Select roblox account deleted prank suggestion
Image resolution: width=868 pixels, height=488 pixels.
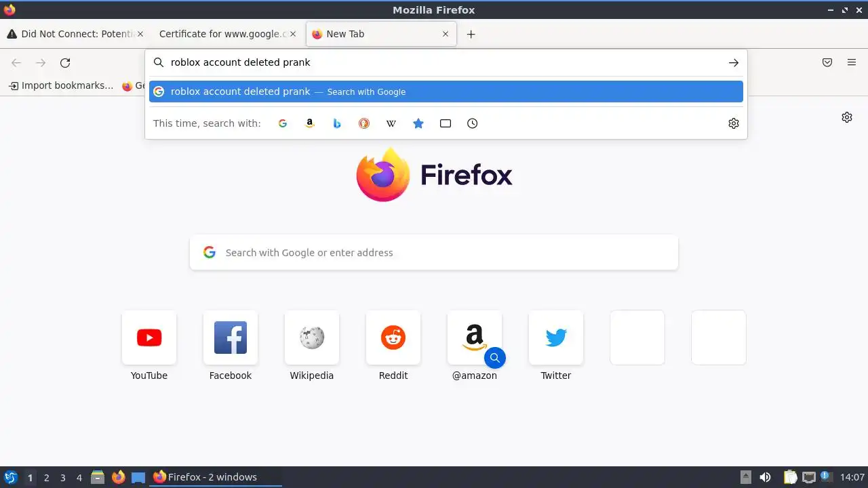click(x=446, y=91)
